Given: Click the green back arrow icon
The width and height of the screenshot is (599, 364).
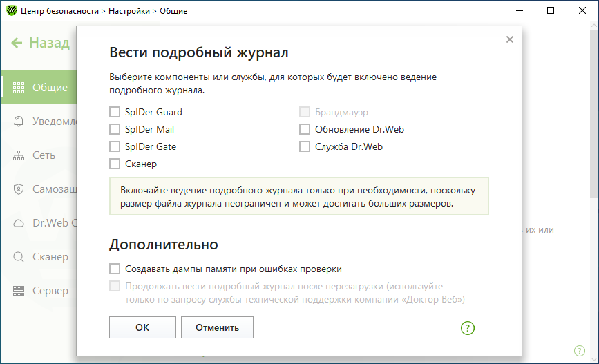Looking at the screenshot, I should click(17, 43).
